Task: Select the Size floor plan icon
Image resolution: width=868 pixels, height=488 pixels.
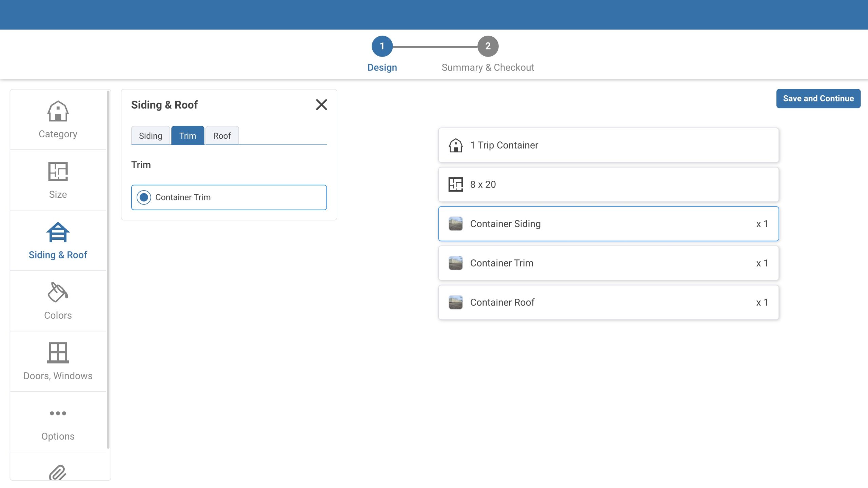Action: coord(58,172)
